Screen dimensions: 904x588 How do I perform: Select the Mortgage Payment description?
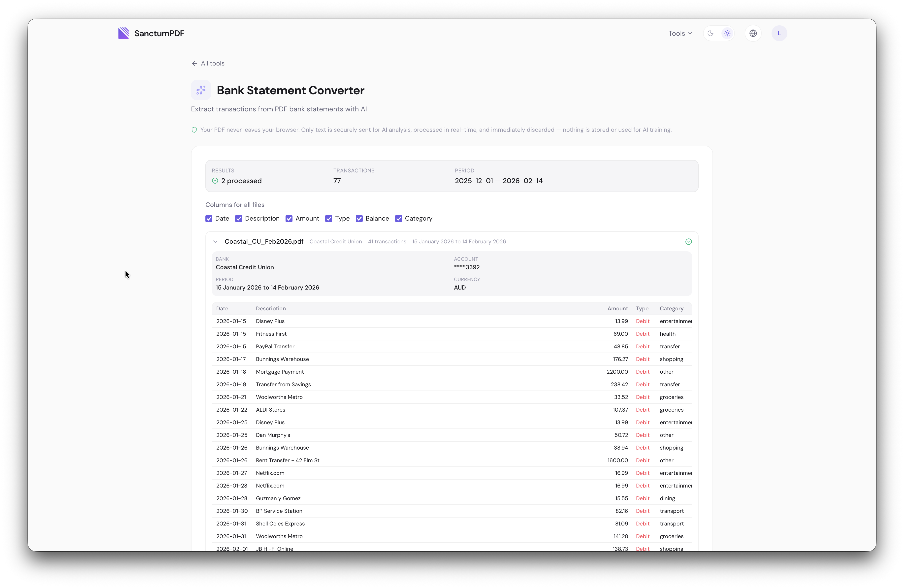click(280, 372)
